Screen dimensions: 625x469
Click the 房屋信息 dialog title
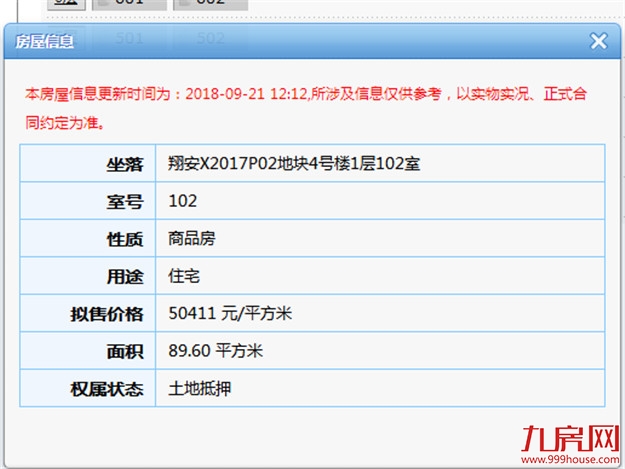[x=45, y=41]
